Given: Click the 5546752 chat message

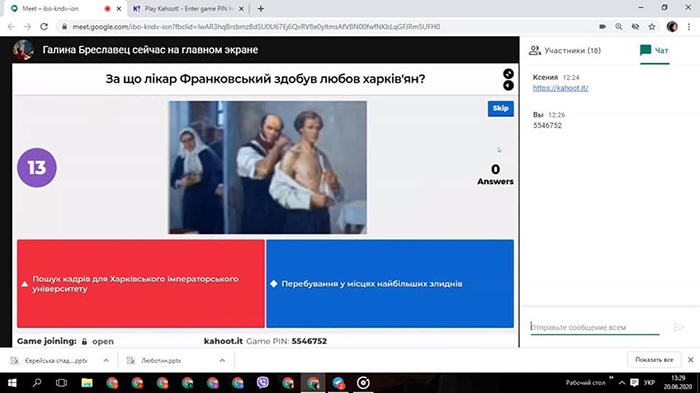Looking at the screenshot, I should pyautogui.click(x=547, y=125).
